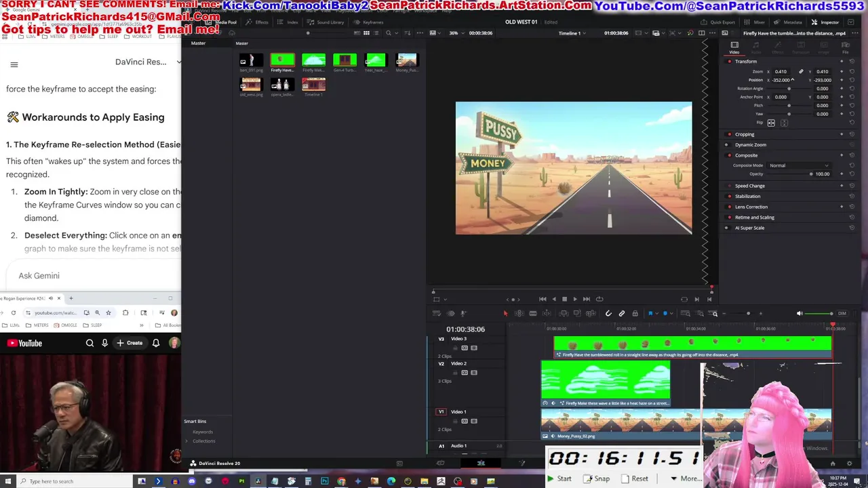Click the media pool search icon
868x488 pixels.
coord(389,33)
